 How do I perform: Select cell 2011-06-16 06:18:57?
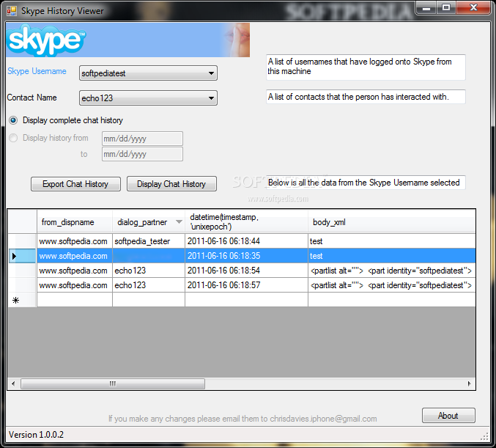point(246,285)
